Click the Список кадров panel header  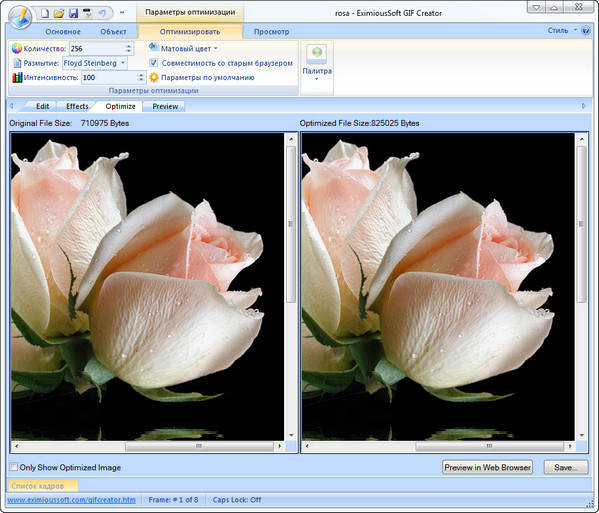43,486
